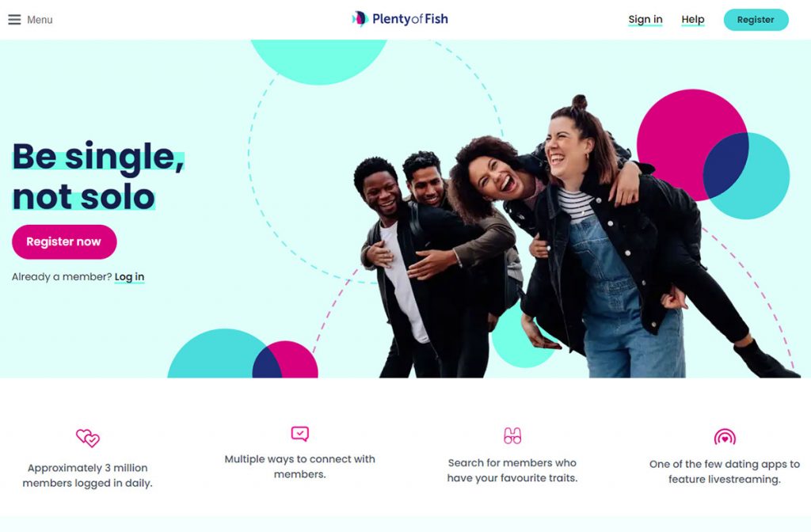Click the binoculars search icon
This screenshot has width=811, height=532.
pyautogui.click(x=512, y=436)
